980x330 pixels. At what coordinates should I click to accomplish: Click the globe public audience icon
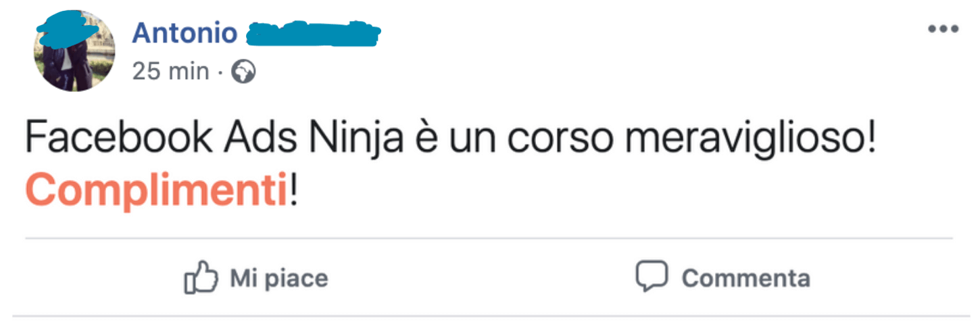[243, 72]
